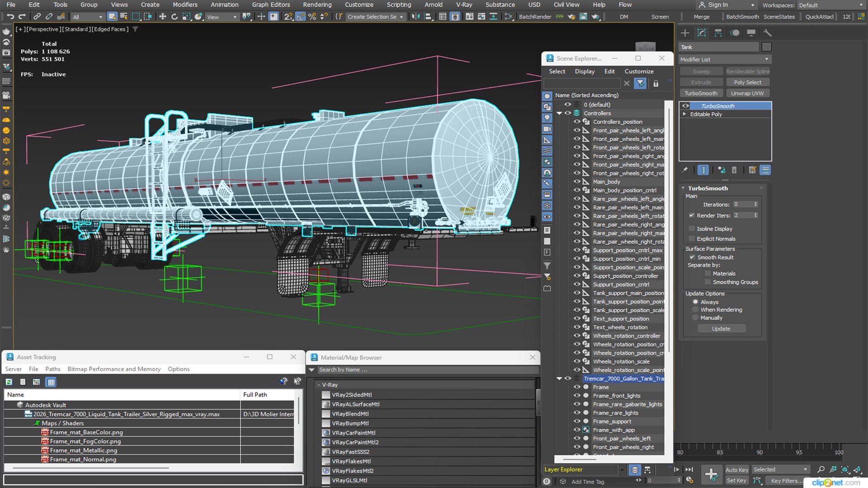Click the Pin Stack icon
The height and width of the screenshot is (488, 868).
685,170
